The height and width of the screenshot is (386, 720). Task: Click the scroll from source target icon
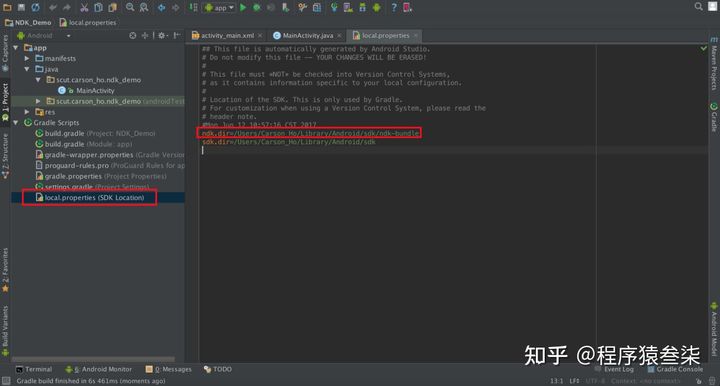tap(132, 35)
